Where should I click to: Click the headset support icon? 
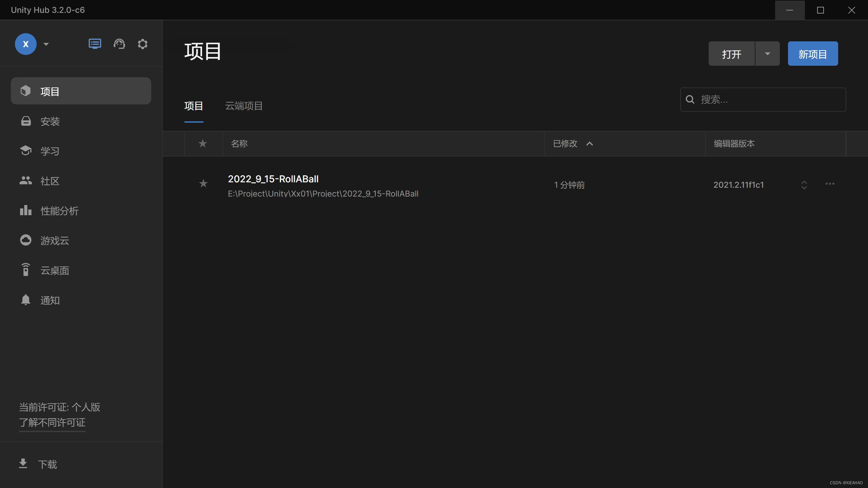(119, 44)
